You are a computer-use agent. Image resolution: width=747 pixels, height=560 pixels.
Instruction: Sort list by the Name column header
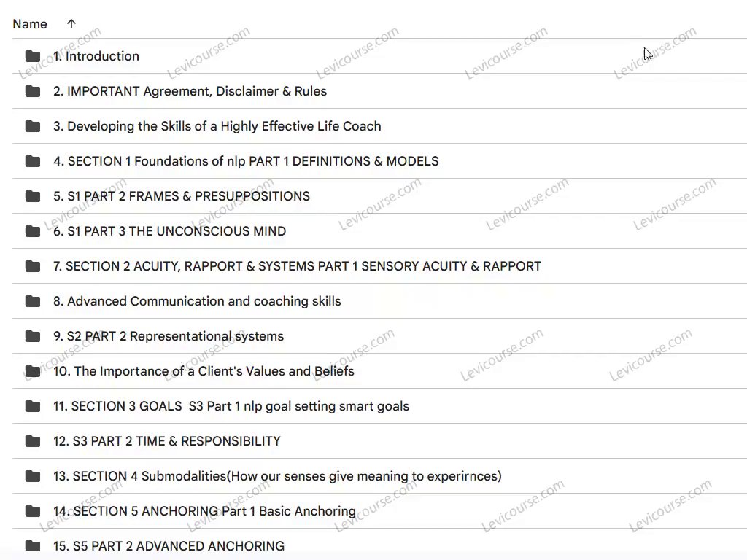point(30,24)
